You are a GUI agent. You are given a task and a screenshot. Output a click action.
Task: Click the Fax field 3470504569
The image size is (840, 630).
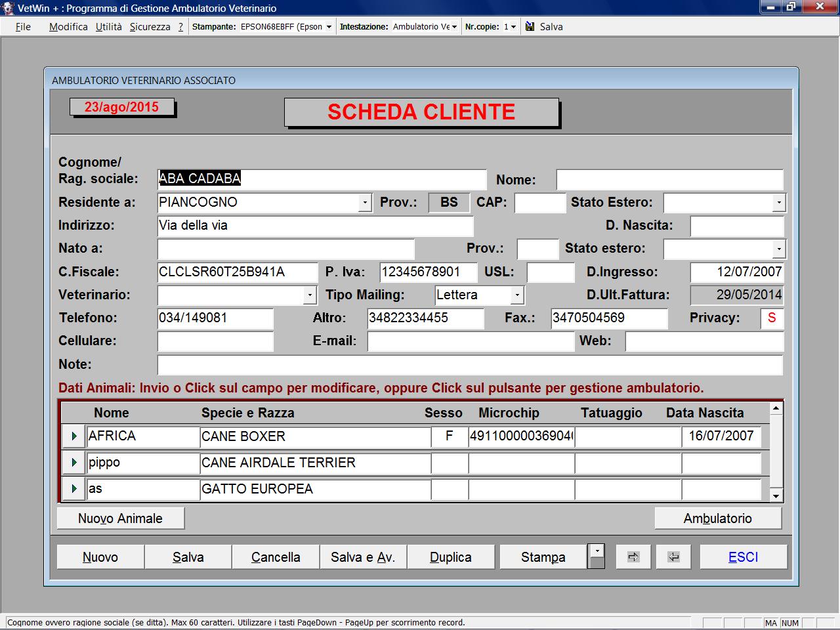(x=609, y=318)
